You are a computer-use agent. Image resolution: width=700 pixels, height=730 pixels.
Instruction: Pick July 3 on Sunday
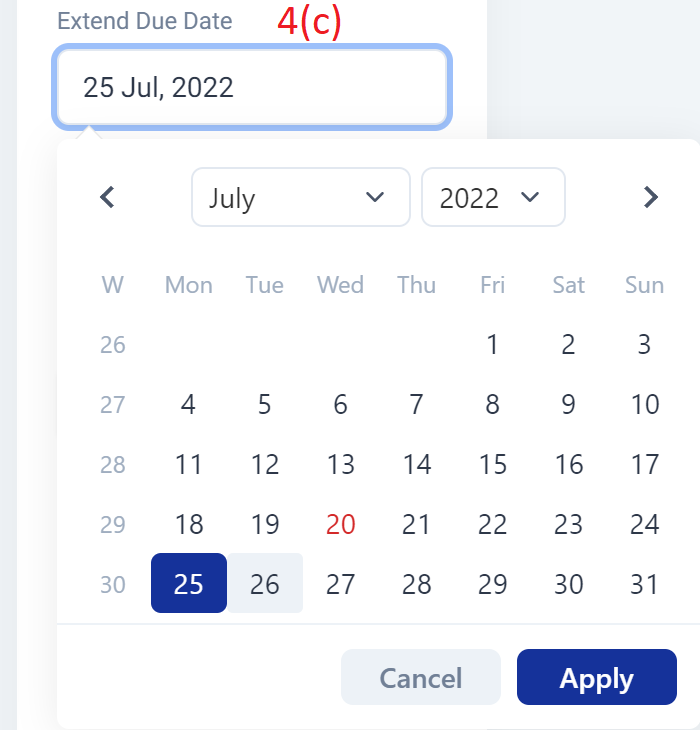click(x=645, y=345)
